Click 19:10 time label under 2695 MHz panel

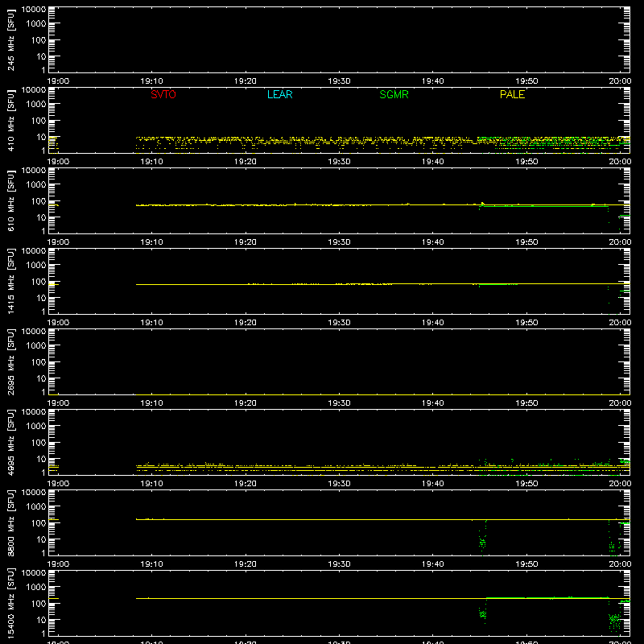pyautogui.click(x=151, y=403)
